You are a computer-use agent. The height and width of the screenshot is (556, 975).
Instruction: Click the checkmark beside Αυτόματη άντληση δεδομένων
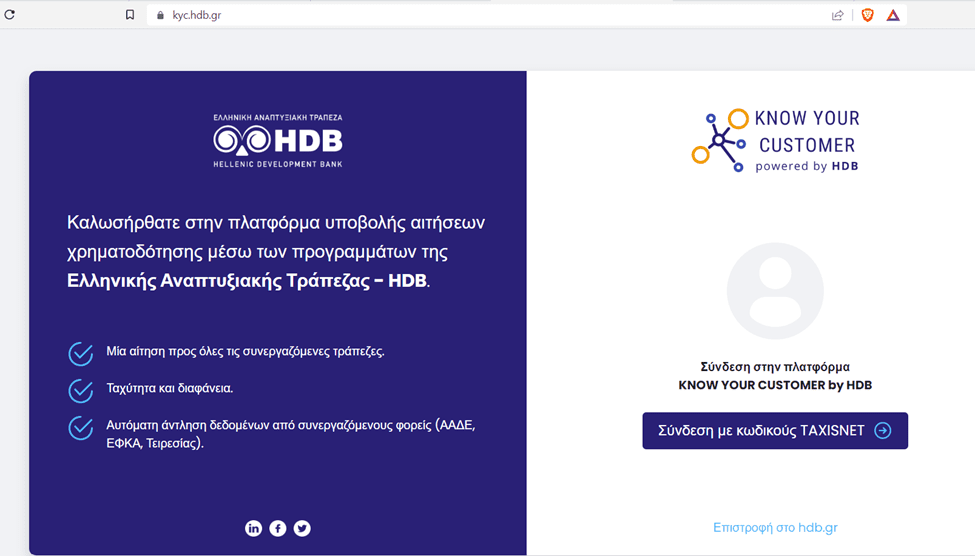pyautogui.click(x=81, y=427)
